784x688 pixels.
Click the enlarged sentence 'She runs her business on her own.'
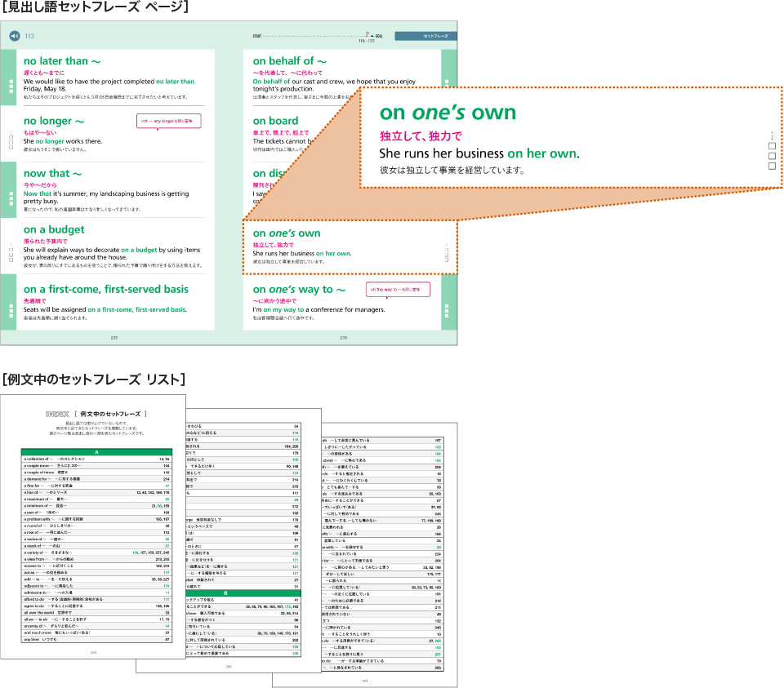[479, 153]
